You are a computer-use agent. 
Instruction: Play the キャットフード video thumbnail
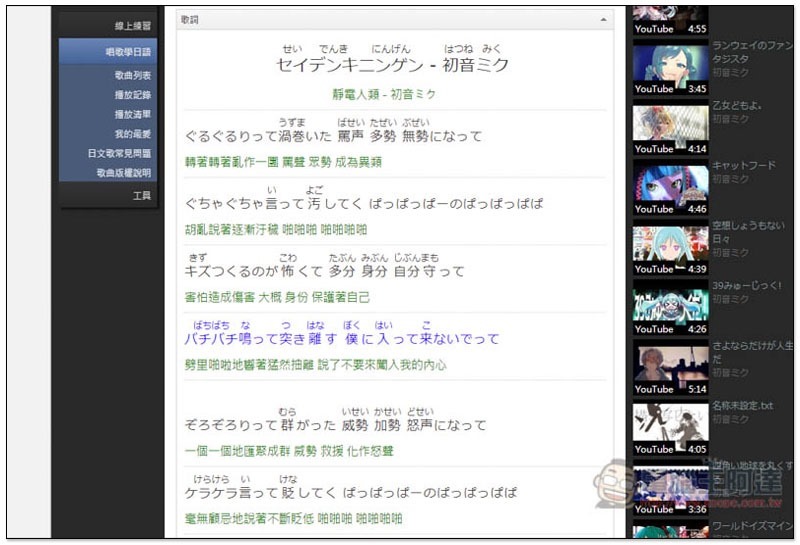[670, 186]
